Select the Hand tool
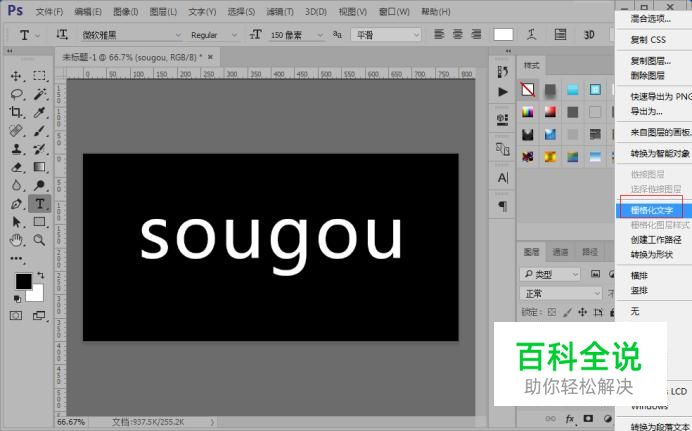The width and height of the screenshot is (692, 431). [16, 240]
